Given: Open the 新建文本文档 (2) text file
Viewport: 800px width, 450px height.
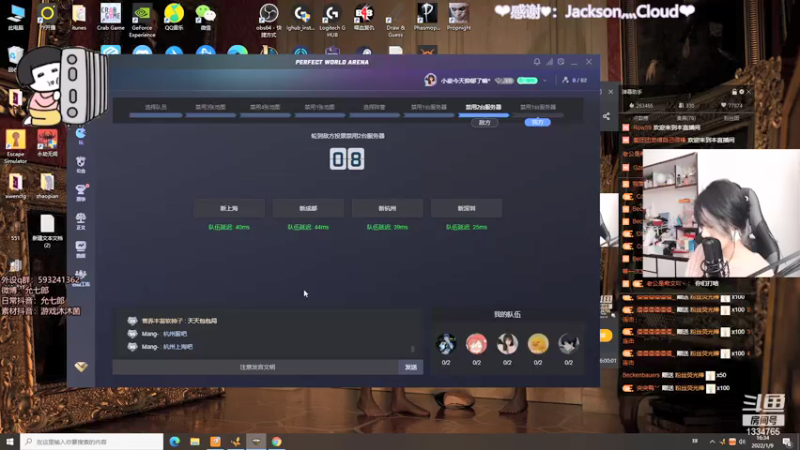Looking at the screenshot, I should tap(47, 231).
